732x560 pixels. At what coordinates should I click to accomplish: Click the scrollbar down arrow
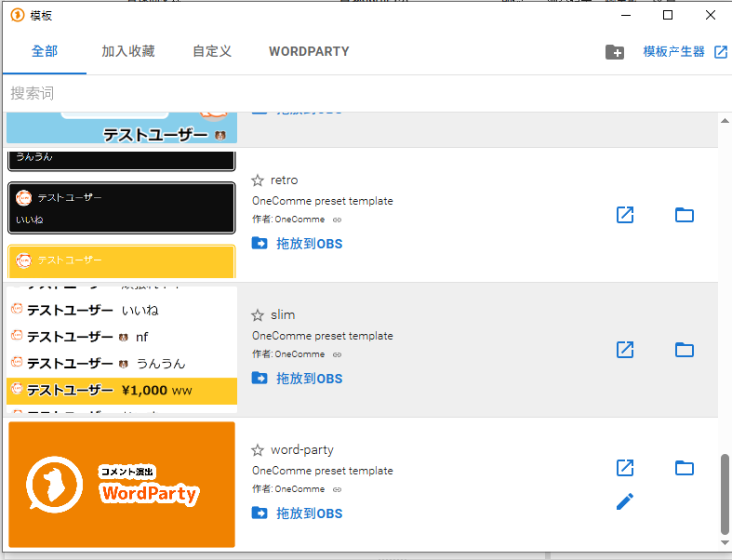tap(725, 542)
